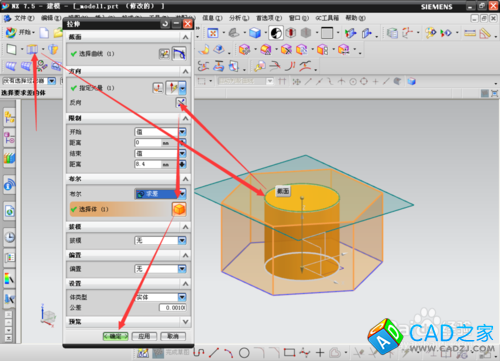Open the Vector Dialog icon in Direction

[158, 88]
